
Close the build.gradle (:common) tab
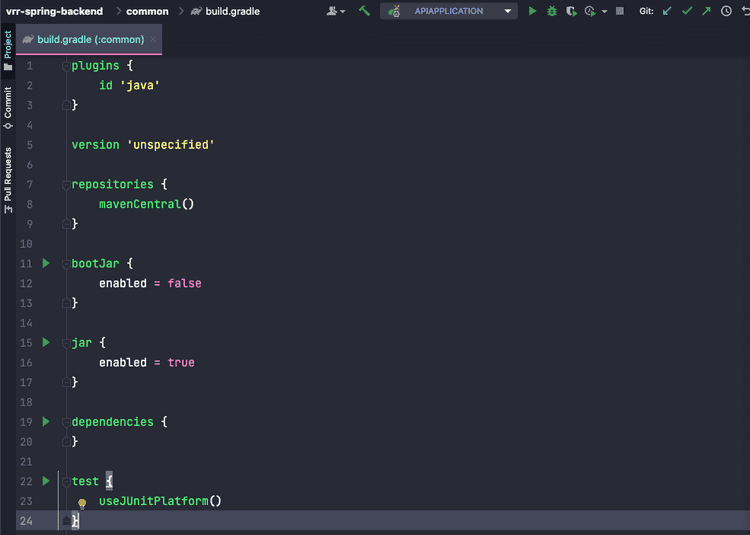tap(153, 39)
